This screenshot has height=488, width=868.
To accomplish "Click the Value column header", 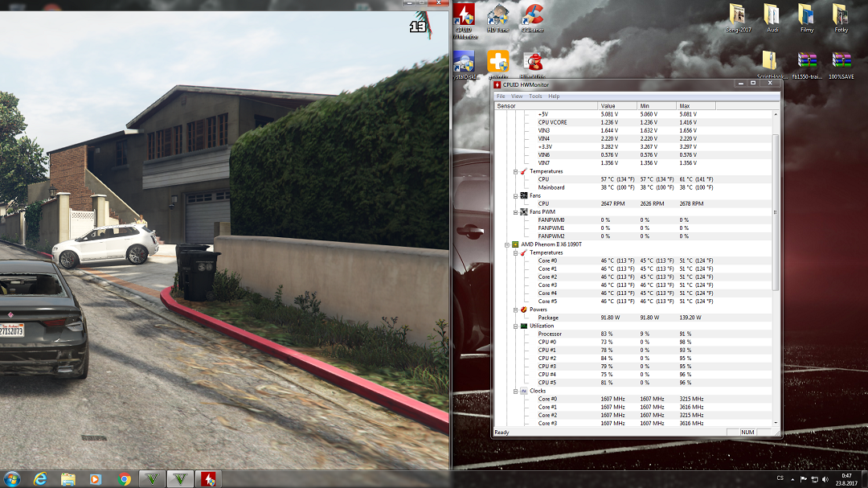I will [617, 106].
